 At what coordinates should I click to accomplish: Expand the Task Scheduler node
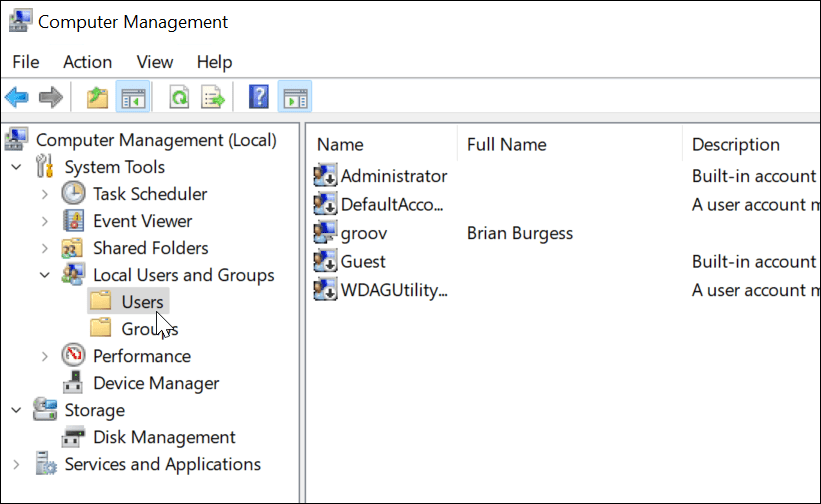44,194
